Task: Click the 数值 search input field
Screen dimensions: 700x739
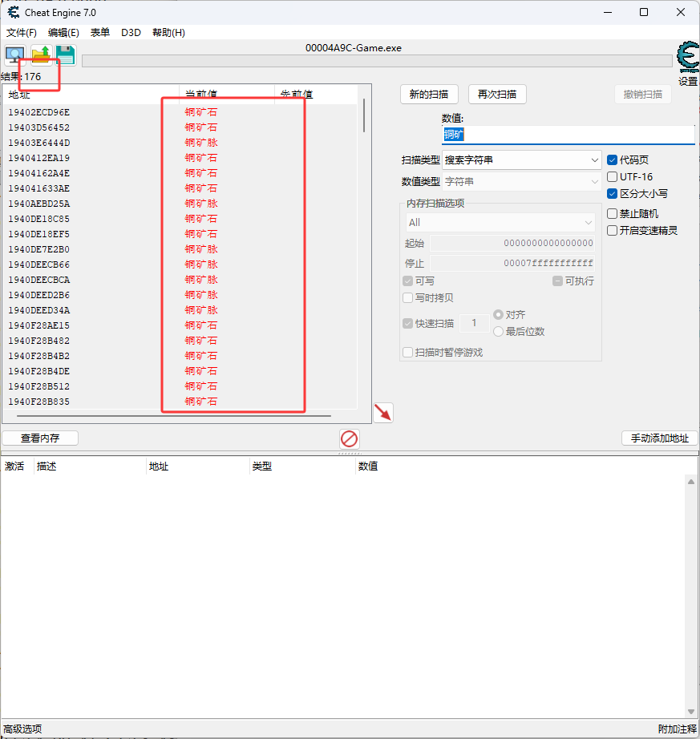Action: point(568,135)
